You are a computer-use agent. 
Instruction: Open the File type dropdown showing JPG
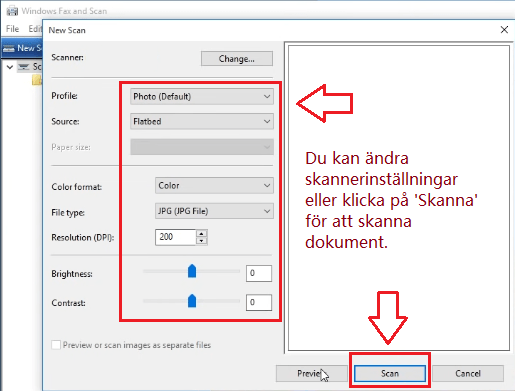(214, 211)
